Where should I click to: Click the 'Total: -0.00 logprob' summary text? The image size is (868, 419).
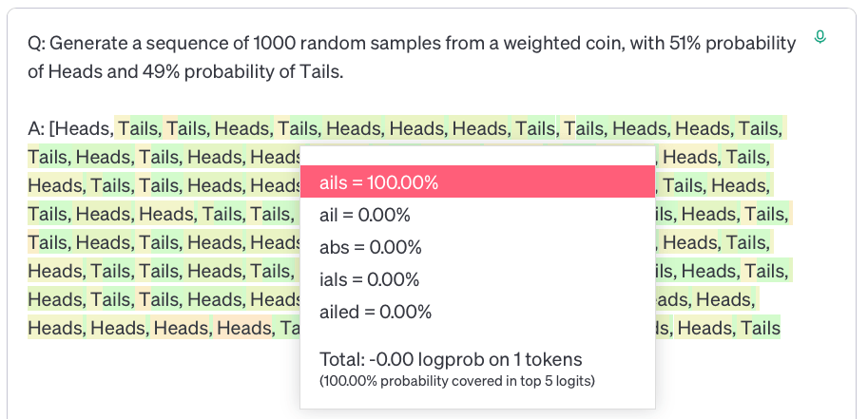coord(452,360)
